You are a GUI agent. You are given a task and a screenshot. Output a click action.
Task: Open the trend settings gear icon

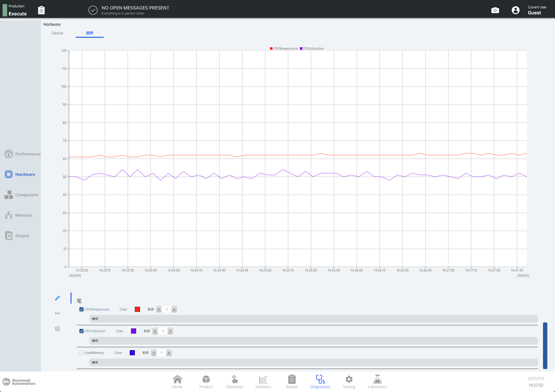click(57, 329)
